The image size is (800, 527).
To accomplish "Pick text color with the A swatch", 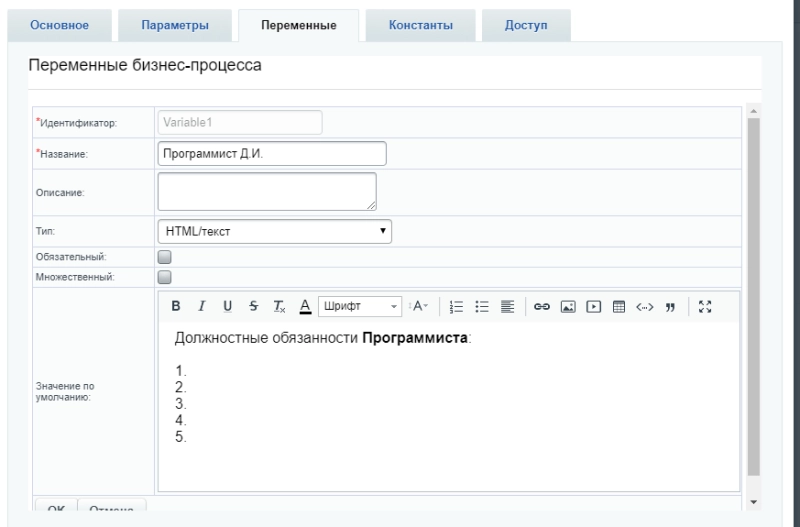I will (305, 306).
